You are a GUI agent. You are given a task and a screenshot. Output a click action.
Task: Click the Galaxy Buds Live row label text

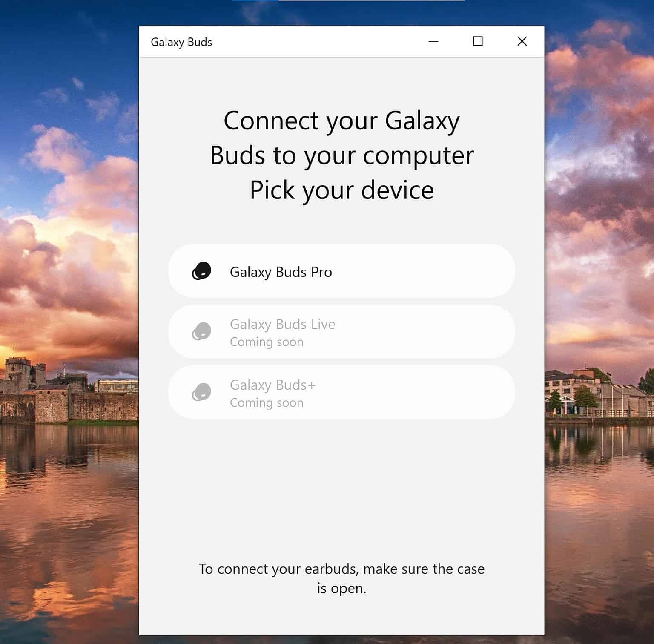pos(283,324)
